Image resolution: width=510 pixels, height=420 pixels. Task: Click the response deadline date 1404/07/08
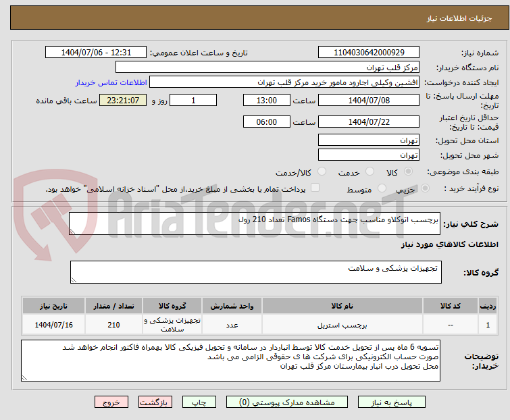point(369,100)
